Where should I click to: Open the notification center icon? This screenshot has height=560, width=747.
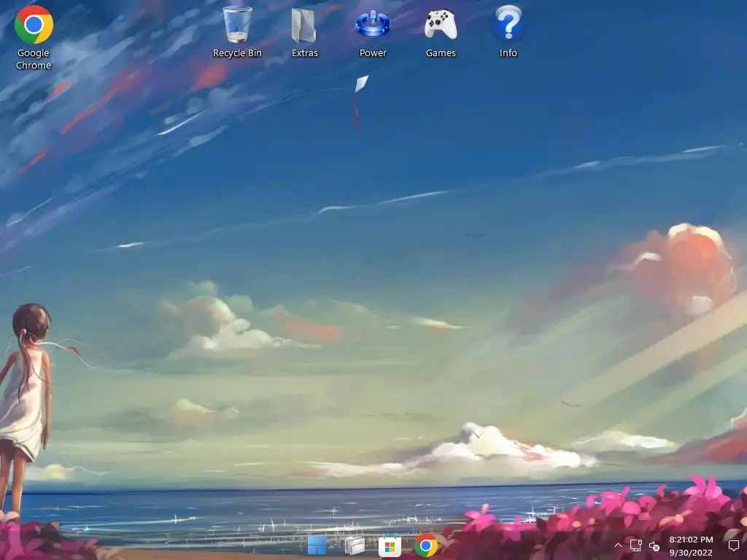(x=734, y=545)
